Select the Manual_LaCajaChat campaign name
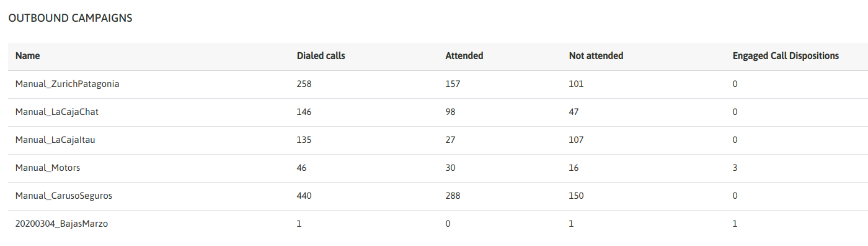 (57, 112)
